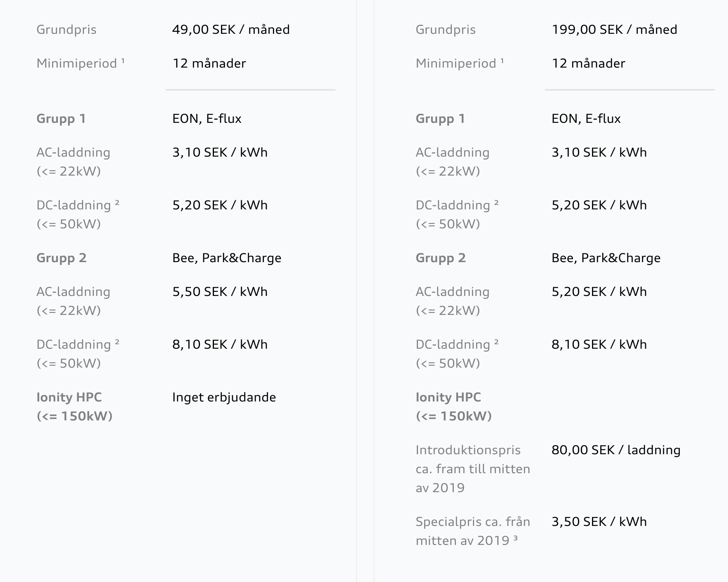Click the 199,00 SEK / måned base price

point(614,30)
